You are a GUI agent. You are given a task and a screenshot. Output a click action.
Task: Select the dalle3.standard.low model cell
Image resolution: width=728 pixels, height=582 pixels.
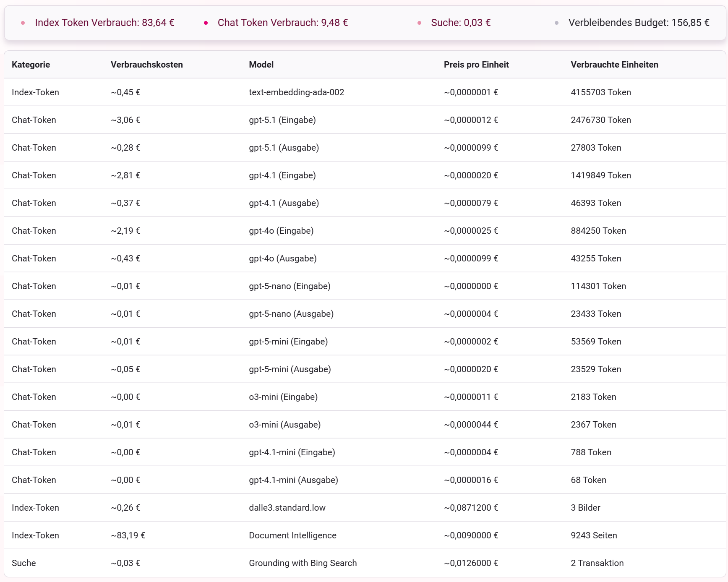click(x=287, y=508)
